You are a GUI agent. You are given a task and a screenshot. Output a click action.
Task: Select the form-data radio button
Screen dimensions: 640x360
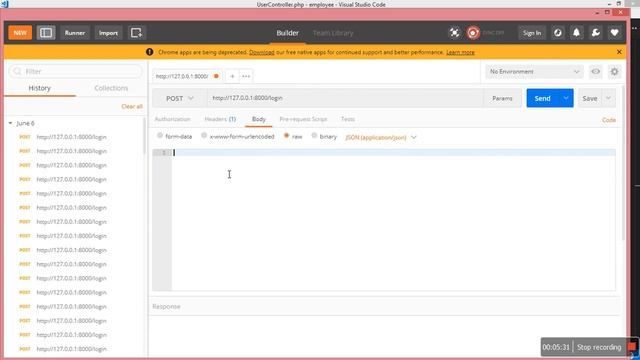tap(160, 136)
